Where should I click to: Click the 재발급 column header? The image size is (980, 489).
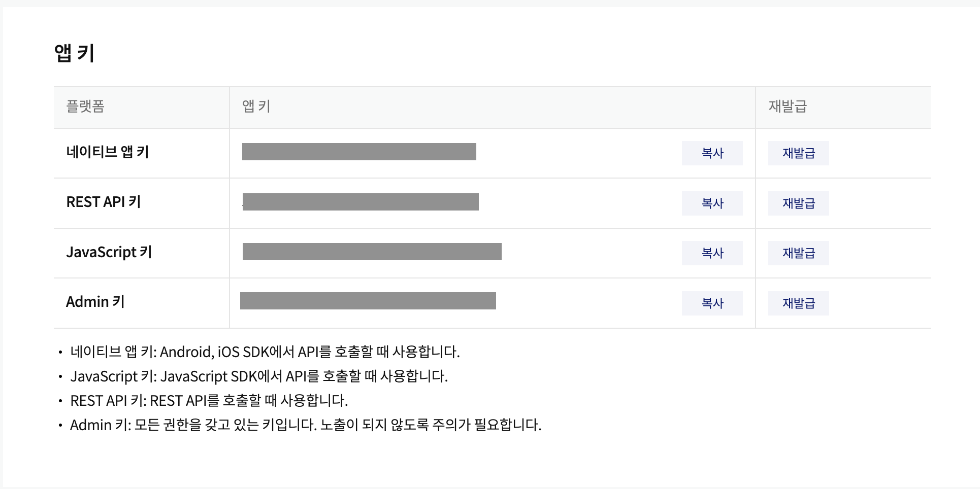click(788, 107)
